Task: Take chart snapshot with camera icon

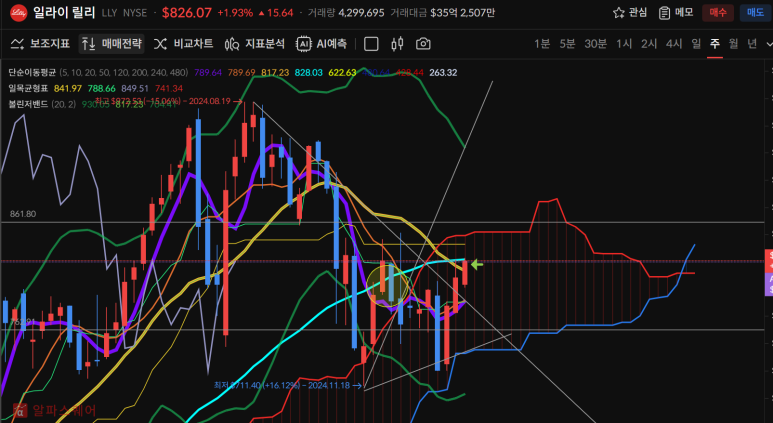Action: point(423,44)
